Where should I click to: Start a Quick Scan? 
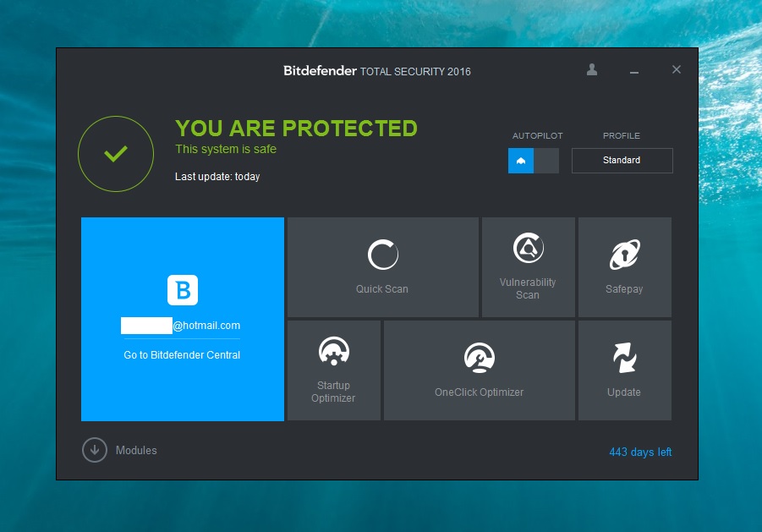pyautogui.click(x=382, y=266)
